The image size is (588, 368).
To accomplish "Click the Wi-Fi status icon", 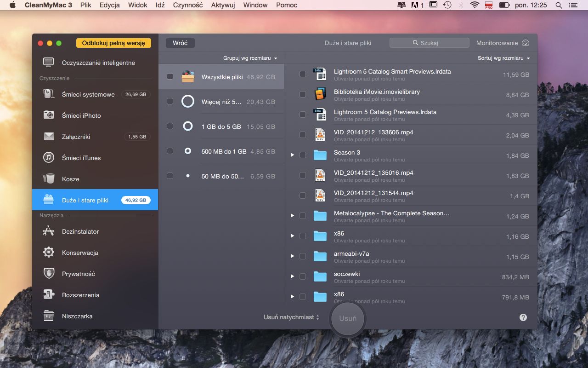I will click(475, 5).
